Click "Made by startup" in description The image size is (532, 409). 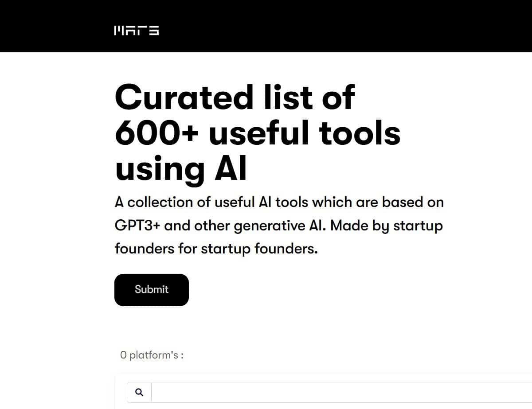[x=387, y=226]
